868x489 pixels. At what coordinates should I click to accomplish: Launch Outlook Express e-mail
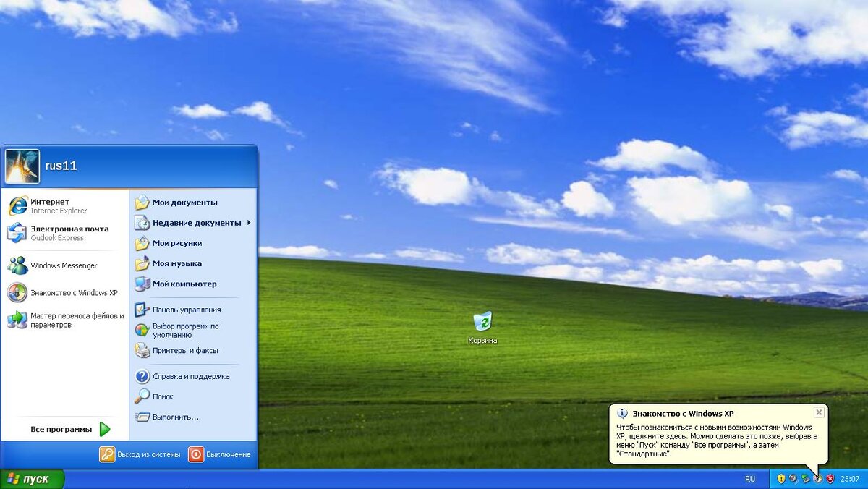[x=65, y=233]
